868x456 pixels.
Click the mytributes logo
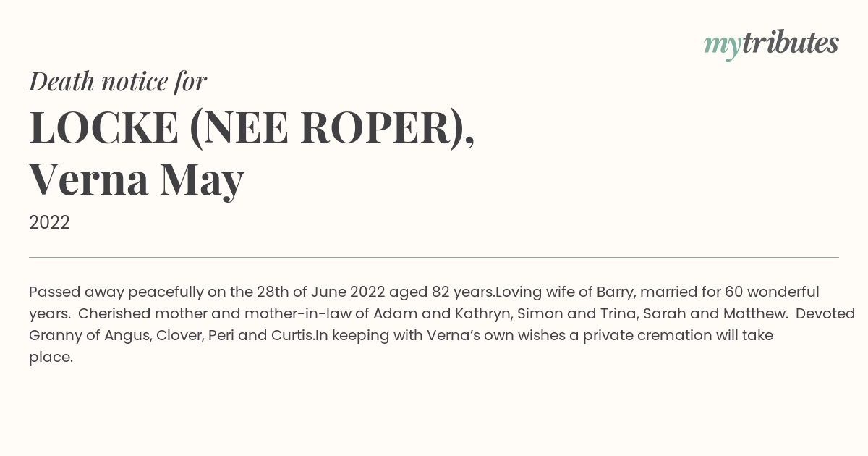(771, 44)
